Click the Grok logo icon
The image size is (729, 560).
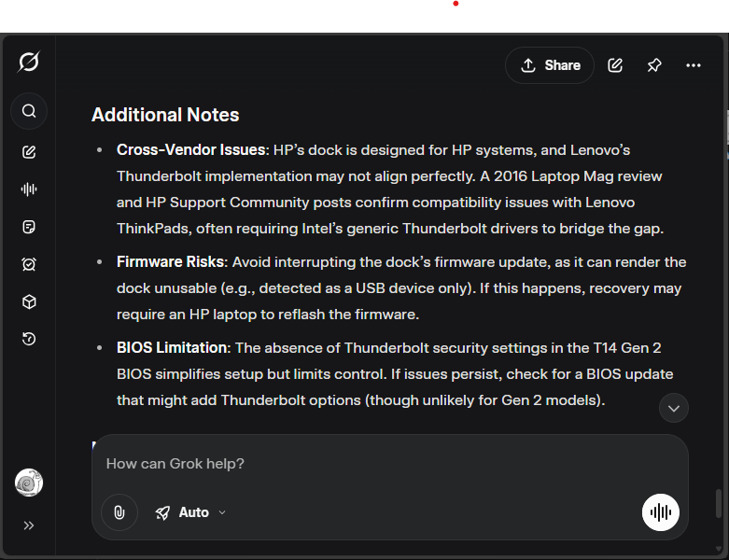[x=29, y=62]
